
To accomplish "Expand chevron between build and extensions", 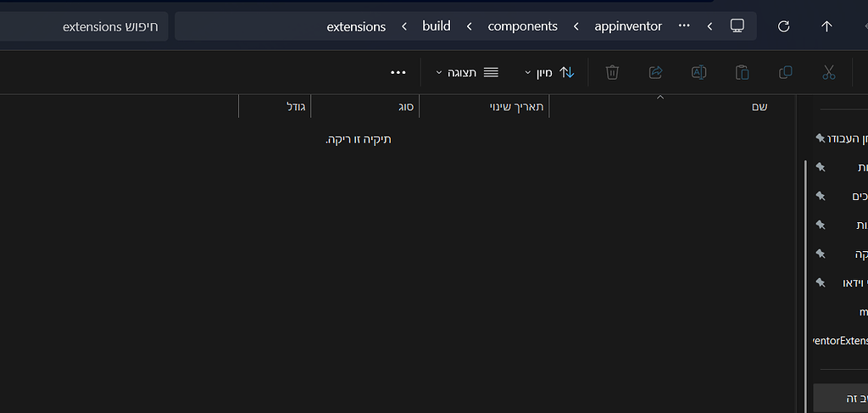I will [404, 26].
